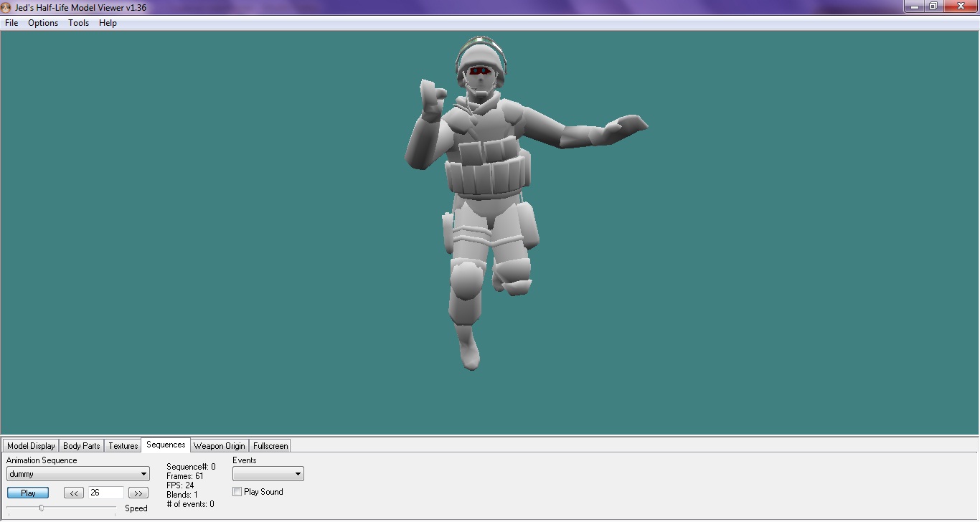This screenshot has width=980, height=522.
Task: Select the Sequences tab
Action: (166, 445)
